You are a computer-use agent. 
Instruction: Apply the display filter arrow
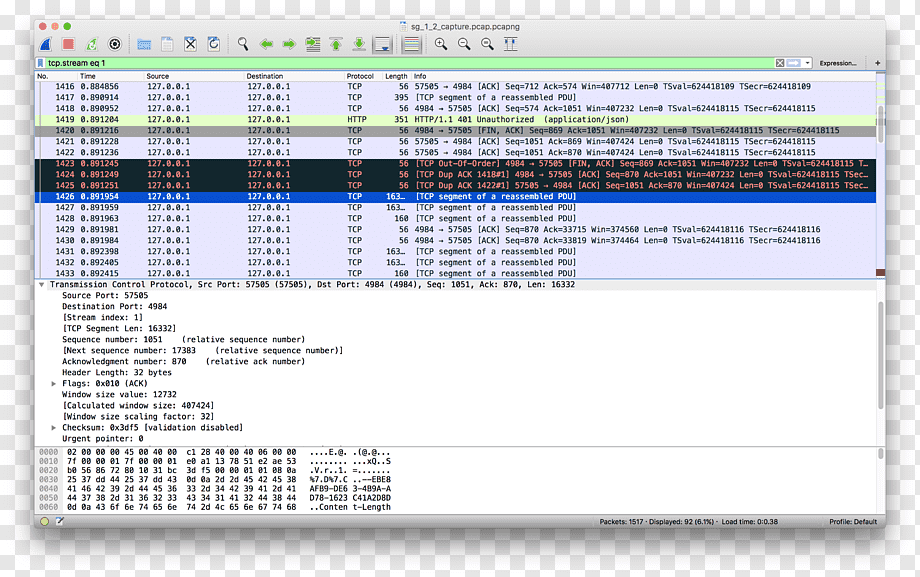click(x=794, y=63)
